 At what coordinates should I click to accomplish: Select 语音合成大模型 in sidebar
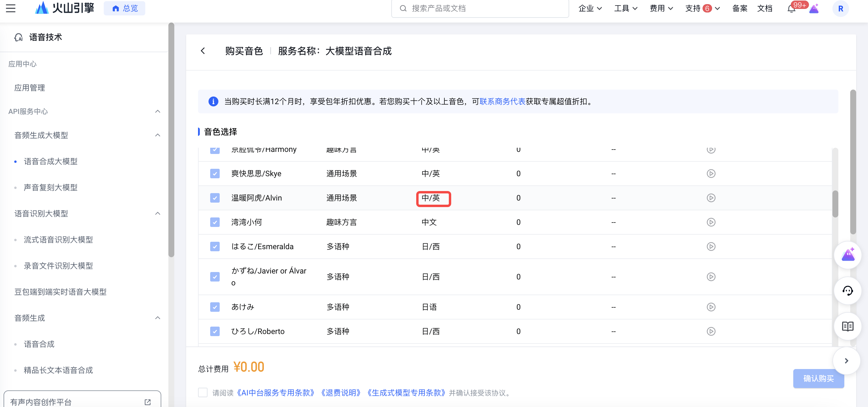click(x=50, y=161)
